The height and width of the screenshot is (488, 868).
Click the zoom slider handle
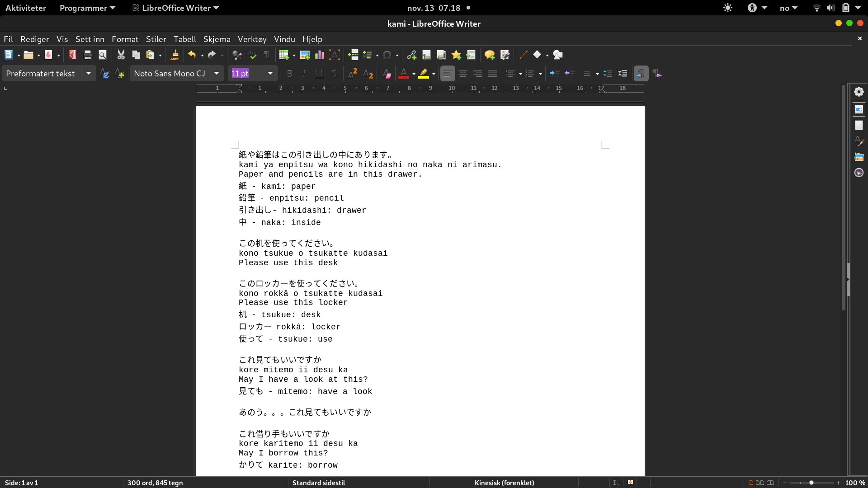coord(811,483)
